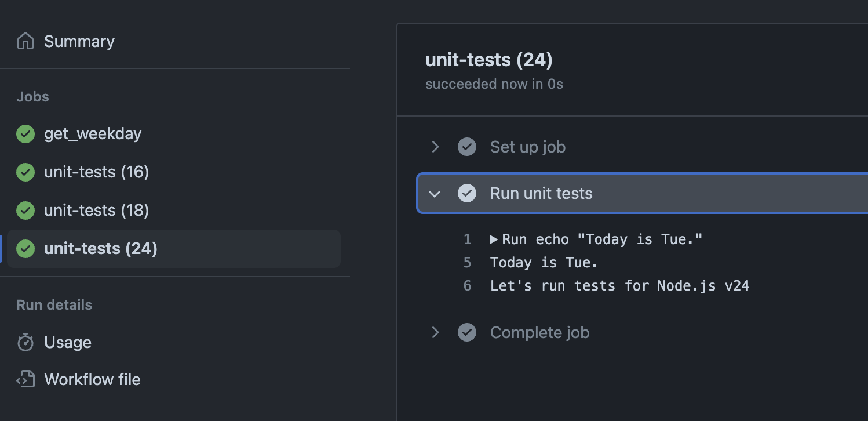Image resolution: width=868 pixels, height=421 pixels.
Task: Click the Usage stopwatch icon
Action: 25,342
